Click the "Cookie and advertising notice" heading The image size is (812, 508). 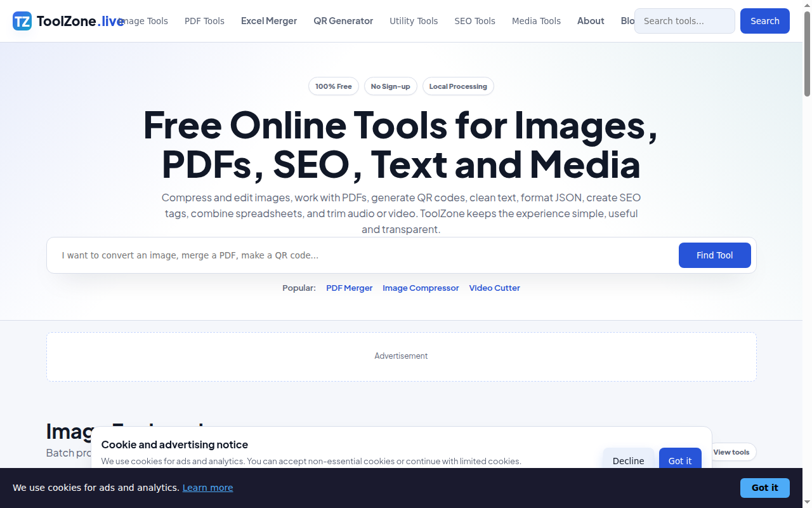point(174,444)
